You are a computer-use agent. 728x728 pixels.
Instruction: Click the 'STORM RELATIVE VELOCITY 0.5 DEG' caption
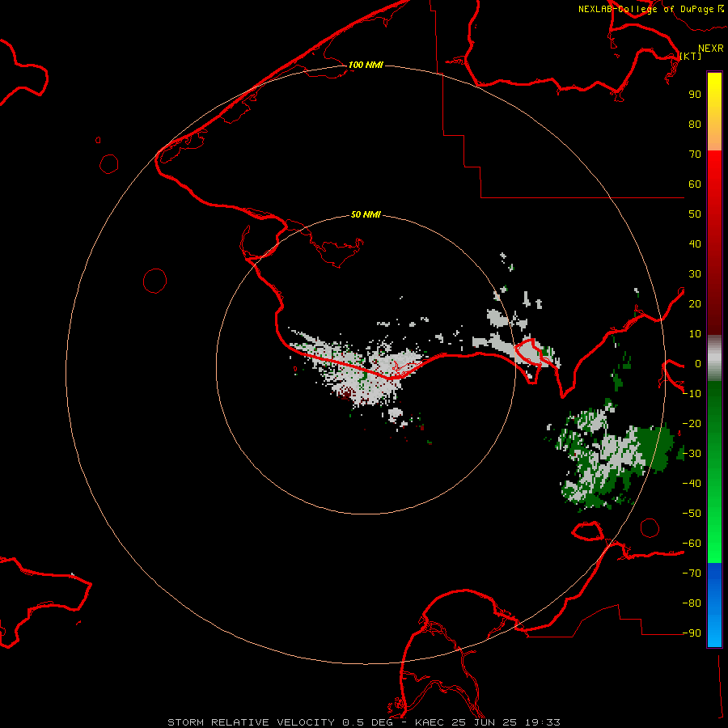tap(280, 722)
